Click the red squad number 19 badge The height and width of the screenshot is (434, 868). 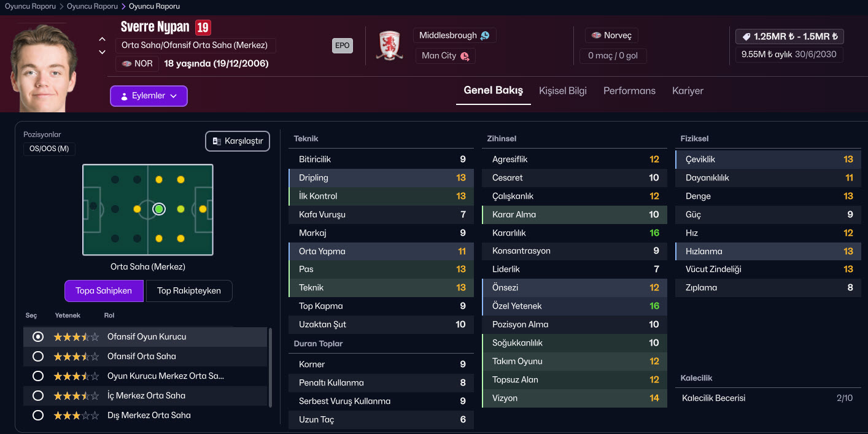tap(203, 28)
